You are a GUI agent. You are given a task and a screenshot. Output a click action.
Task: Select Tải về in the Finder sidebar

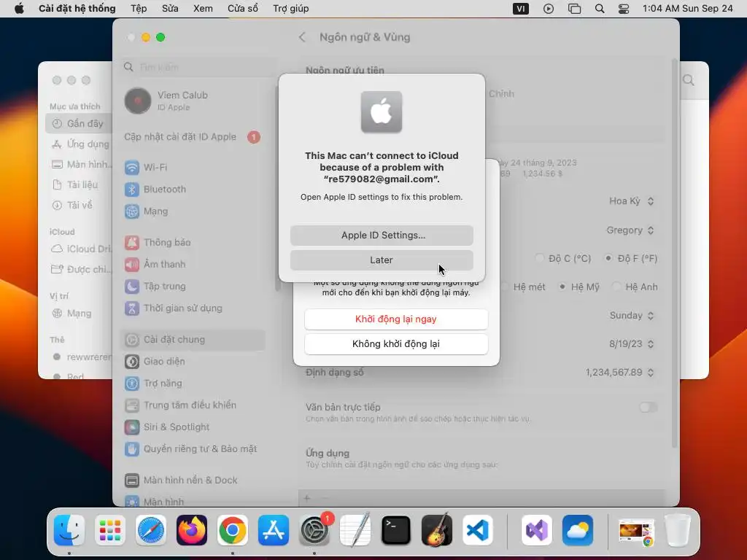(x=79, y=205)
